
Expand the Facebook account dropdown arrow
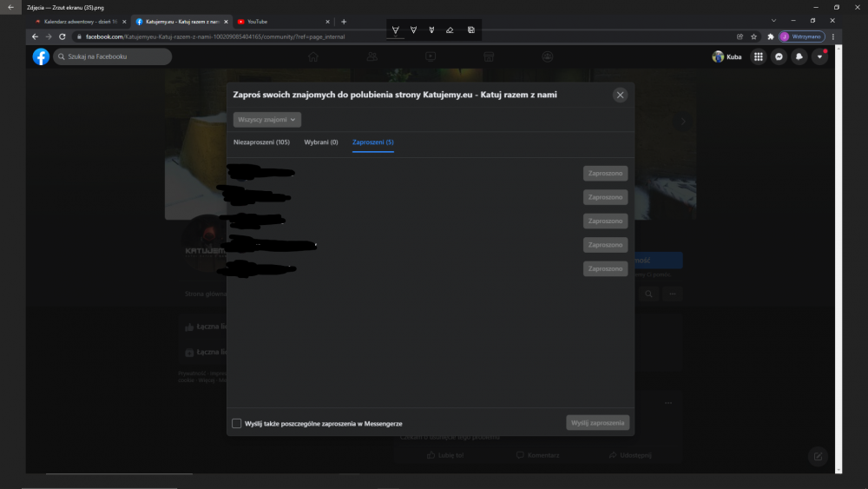point(820,56)
